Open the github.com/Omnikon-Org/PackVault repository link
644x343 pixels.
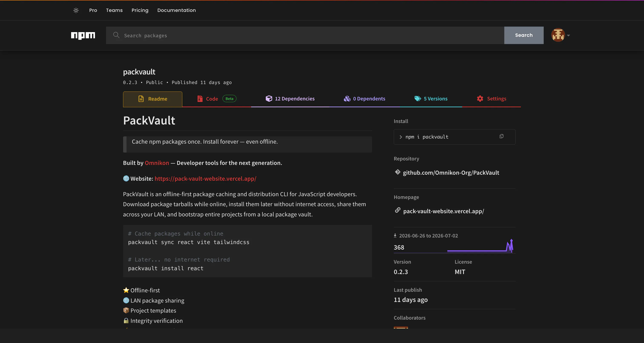tap(451, 173)
